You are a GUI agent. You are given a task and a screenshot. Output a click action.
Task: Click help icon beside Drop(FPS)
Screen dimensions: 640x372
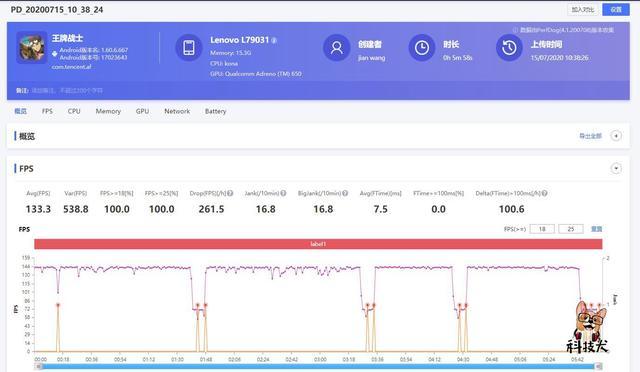click(x=230, y=193)
